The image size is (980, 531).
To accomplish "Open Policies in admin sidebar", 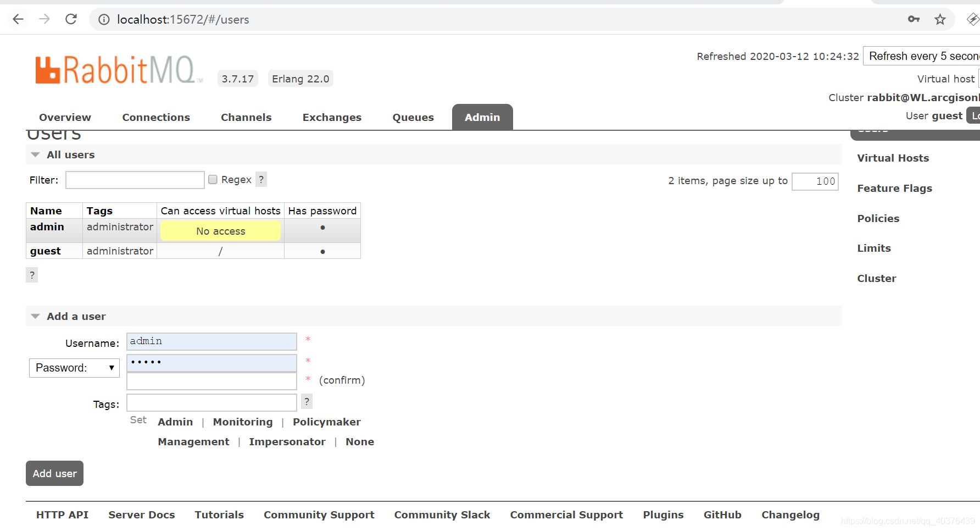I will tap(878, 218).
